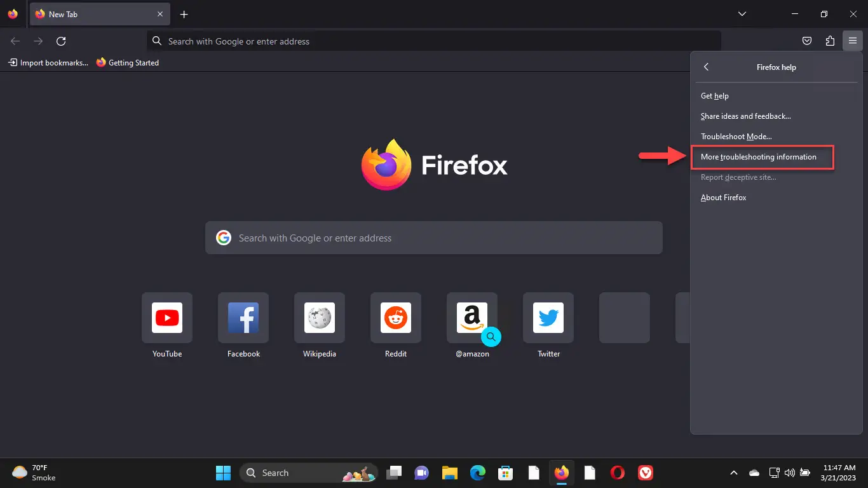Open the Firefox application menu (hamburger)
Image resolution: width=868 pixels, height=488 pixels.
852,41
